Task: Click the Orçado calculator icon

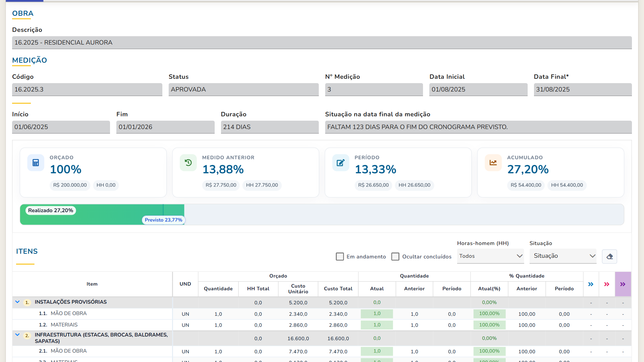Action: pos(36,163)
